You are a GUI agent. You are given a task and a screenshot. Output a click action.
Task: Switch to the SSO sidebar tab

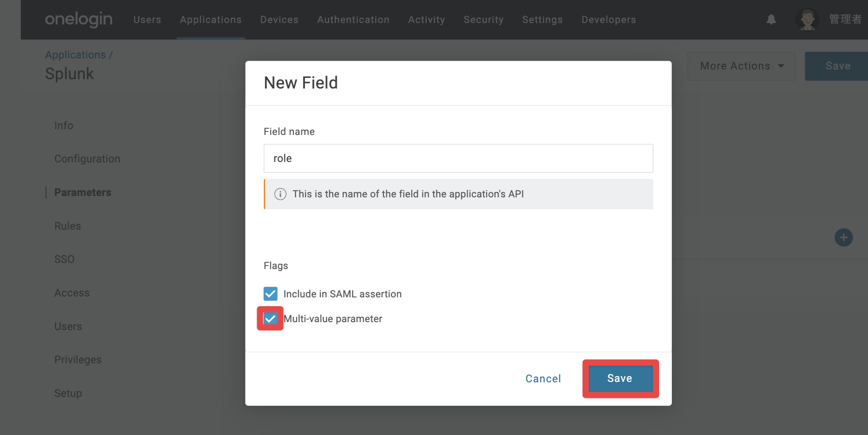tap(64, 259)
